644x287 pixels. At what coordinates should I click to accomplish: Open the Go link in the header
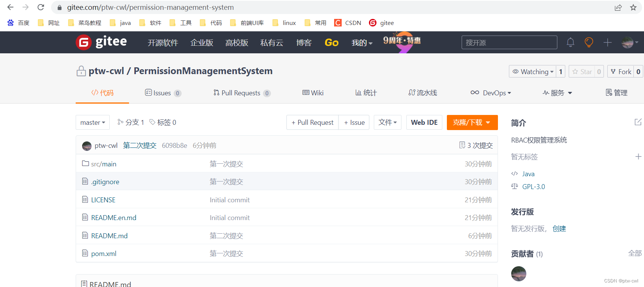331,43
